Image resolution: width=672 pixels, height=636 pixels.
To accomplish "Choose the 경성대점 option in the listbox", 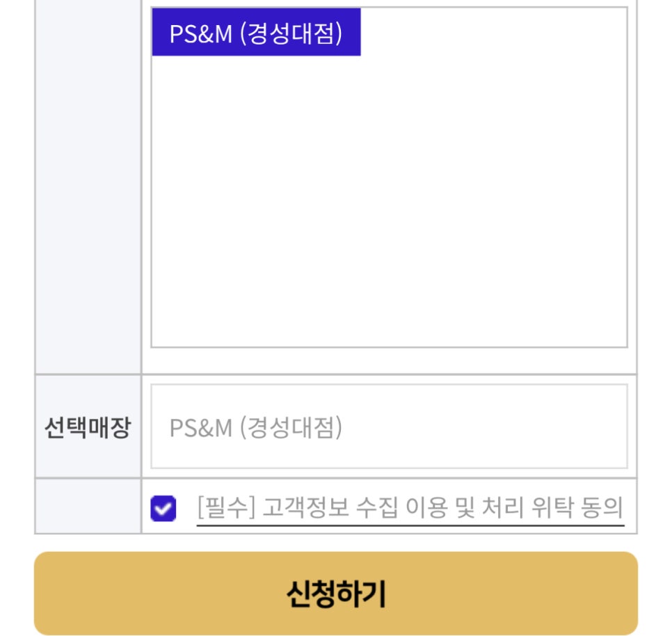I will pos(255,33).
